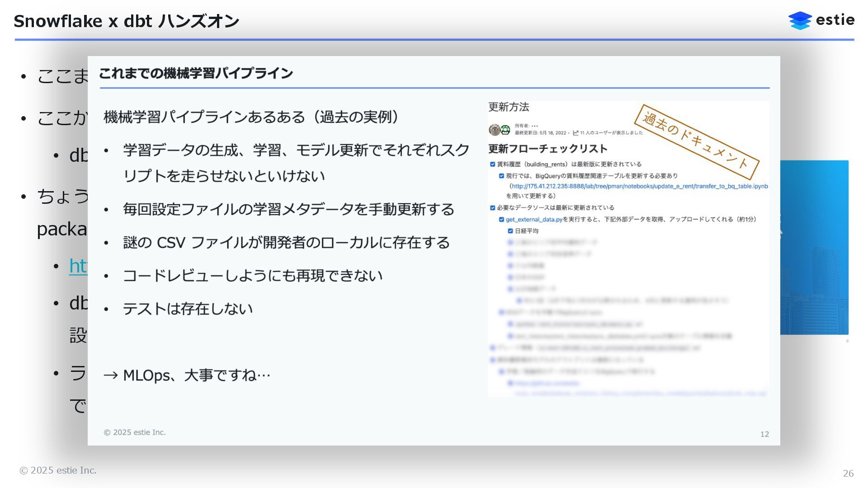Click the 過去のドキュメント stamp

[x=696, y=142]
